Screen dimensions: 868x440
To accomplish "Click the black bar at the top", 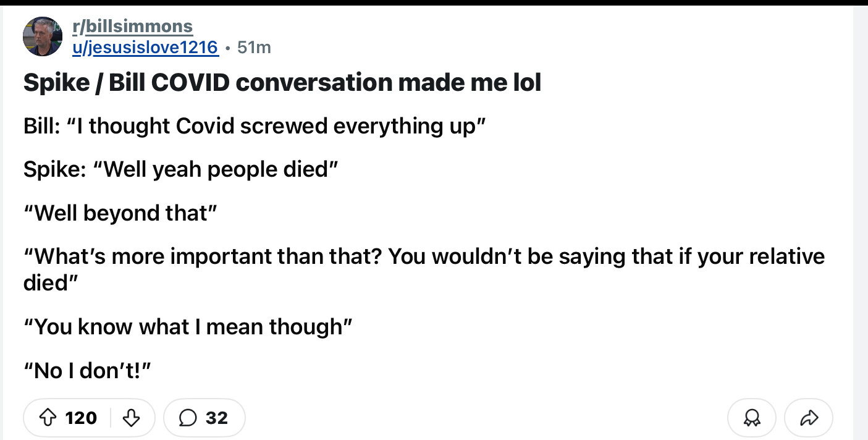I will coord(432,2).
